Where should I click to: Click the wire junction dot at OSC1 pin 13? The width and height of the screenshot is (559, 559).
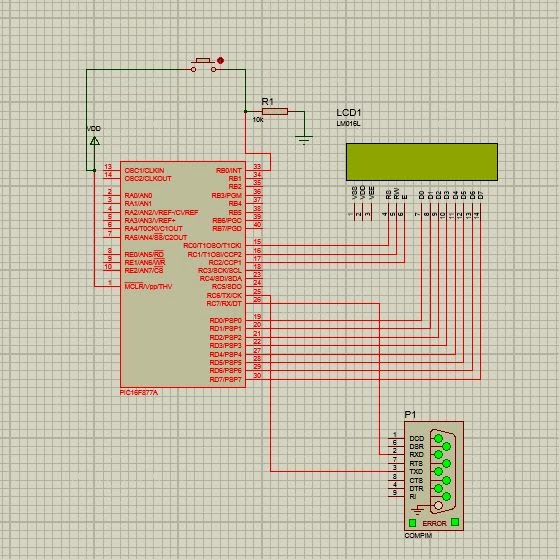pos(94,170)
